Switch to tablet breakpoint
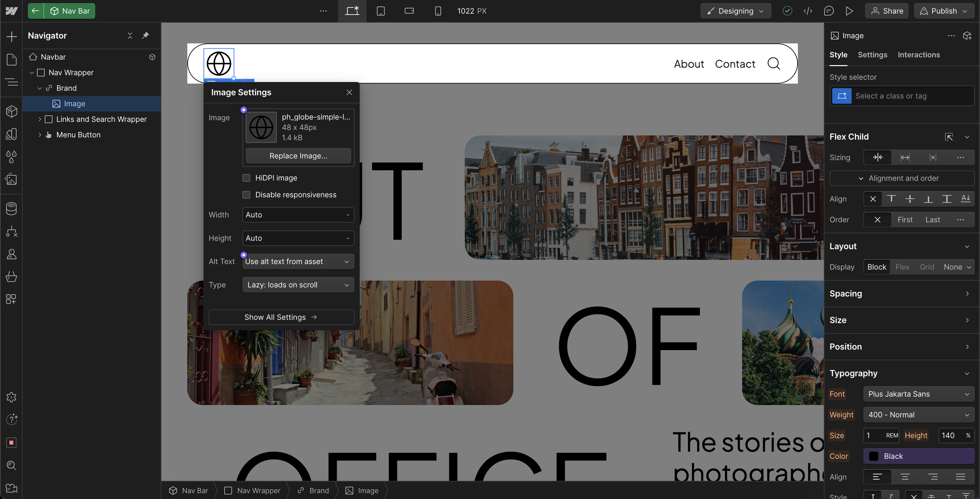Screen dimensions: 980x499 point(380,11)
